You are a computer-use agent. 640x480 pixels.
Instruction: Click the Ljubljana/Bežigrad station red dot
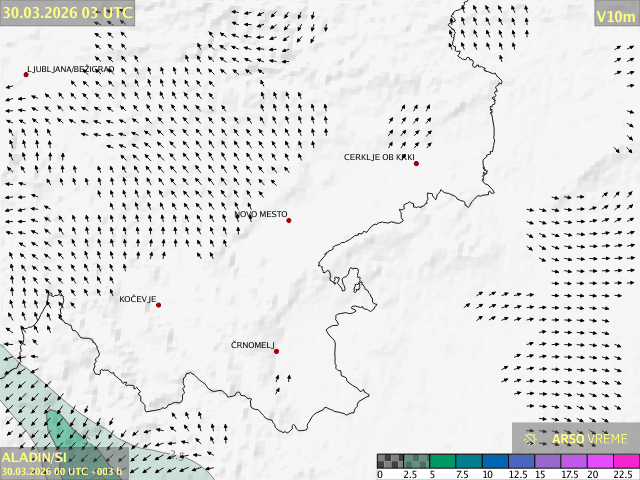26,74
